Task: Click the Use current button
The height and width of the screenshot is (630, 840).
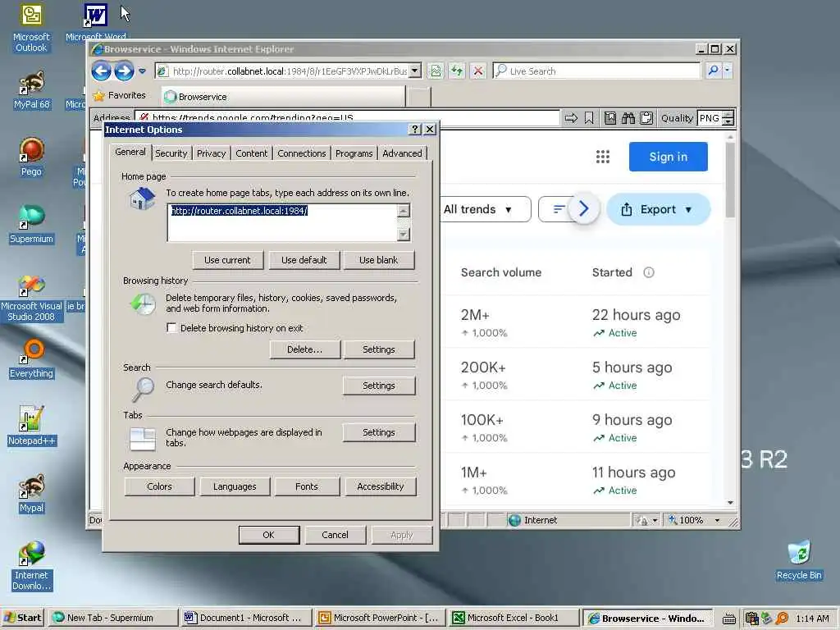Action: [227, 260]
